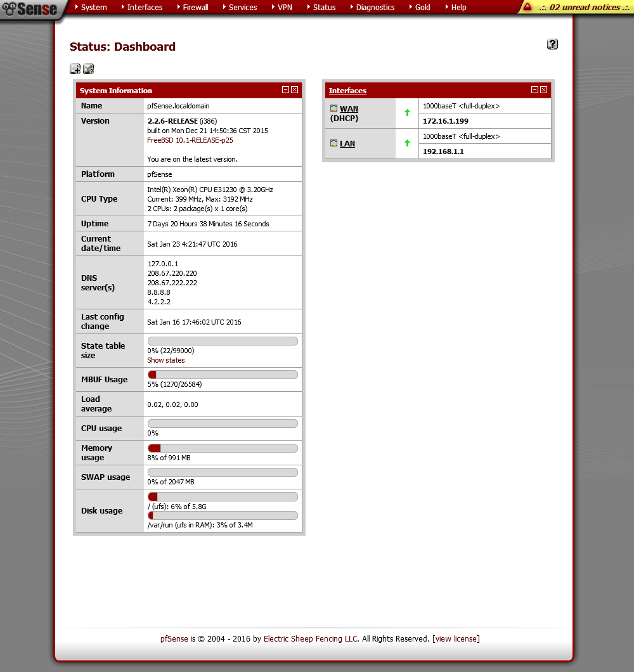Viewport: 634px width, 672px height.
Task: Click the CPU usage progress bar
Action: click(x=223, y=423)
